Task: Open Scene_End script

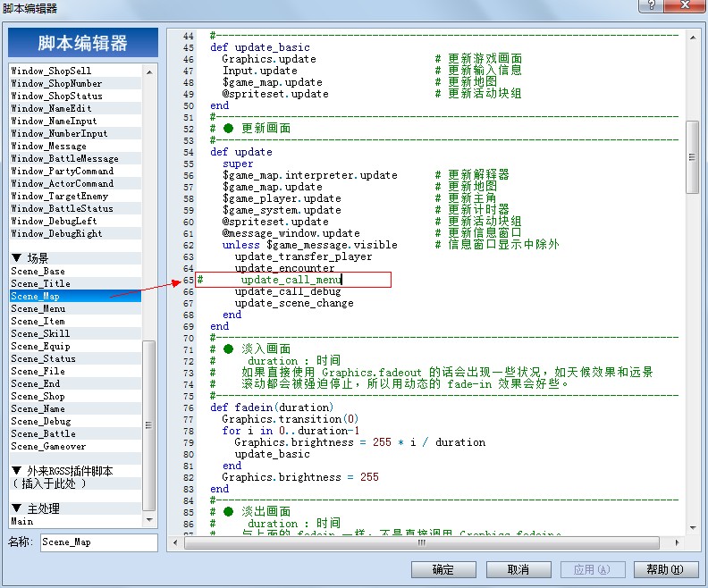Action: [75, 383]
